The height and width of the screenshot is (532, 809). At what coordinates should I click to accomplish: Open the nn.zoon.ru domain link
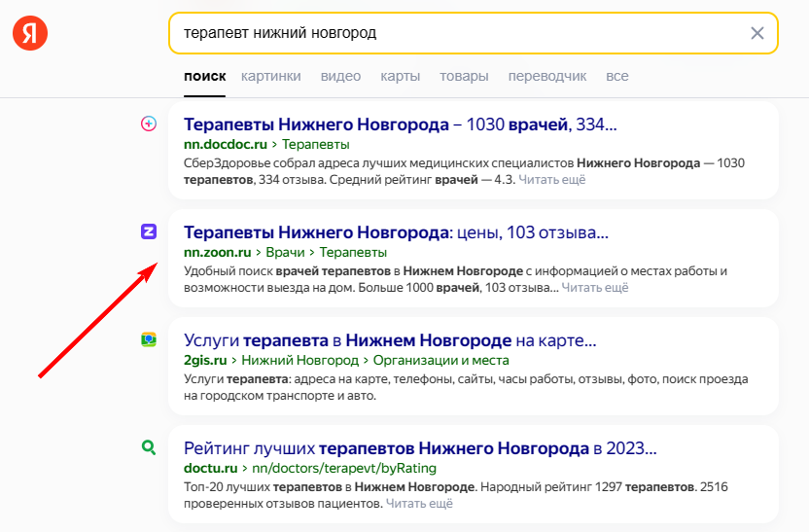pos(217,252)
